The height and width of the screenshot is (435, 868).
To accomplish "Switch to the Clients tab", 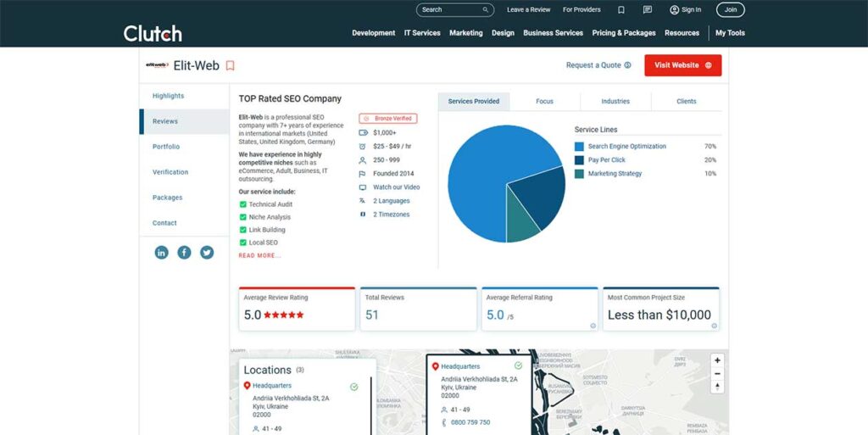I will point(687,102).
